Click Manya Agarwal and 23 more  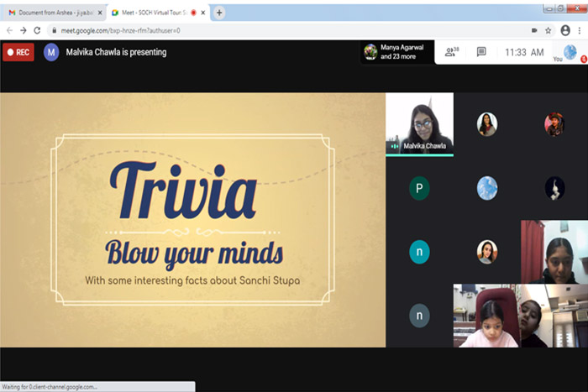tap(400, 52)
